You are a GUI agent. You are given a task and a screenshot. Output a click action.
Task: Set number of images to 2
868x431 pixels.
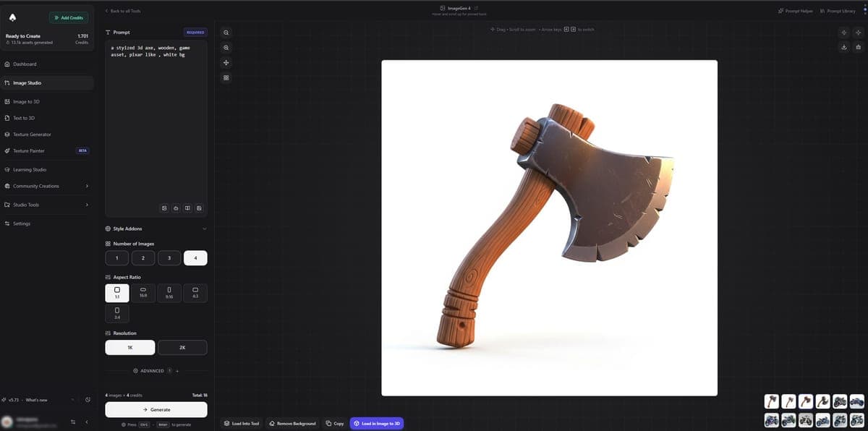143,258
